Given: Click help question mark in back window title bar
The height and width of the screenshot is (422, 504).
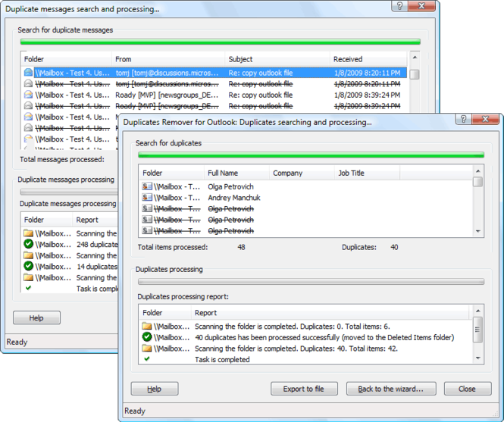Looking at the screenshot, I should [x=399, y=6].
